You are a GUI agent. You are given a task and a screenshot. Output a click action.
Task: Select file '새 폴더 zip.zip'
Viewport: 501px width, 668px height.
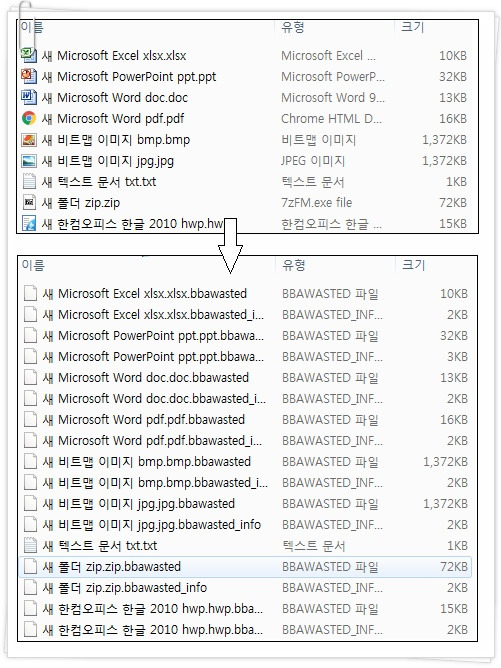coord(81,202)
